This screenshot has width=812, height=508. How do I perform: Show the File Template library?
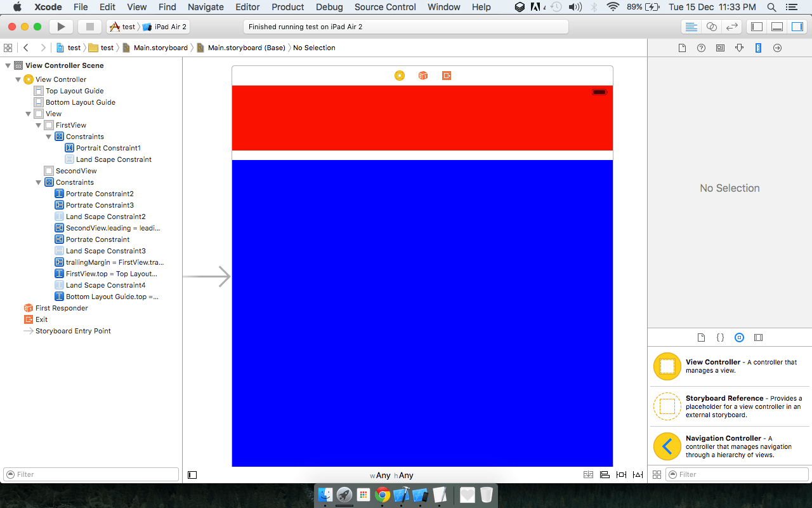701,338
